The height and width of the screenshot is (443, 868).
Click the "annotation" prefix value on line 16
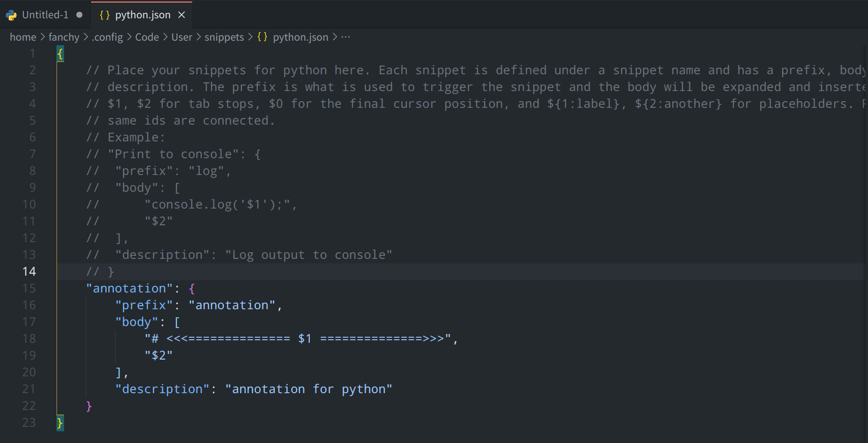pyautogui.click(x=232, y=305)
